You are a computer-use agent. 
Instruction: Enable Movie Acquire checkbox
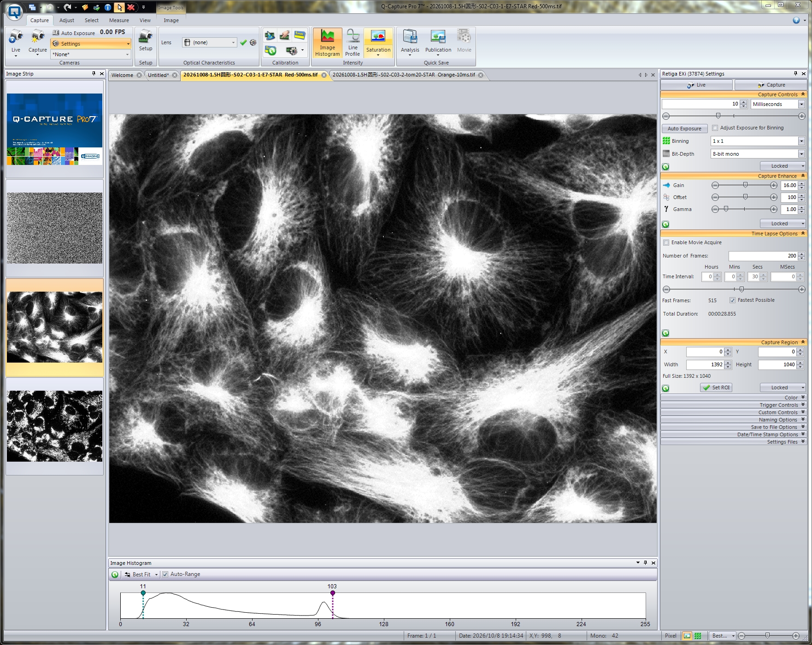point(666,242)
